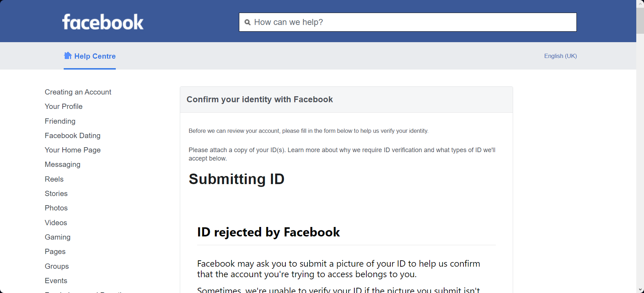The height and width of the screenshot is (293, 644).
Task: Navigate to the Friending help topic
Action: [x=60, y=121]
